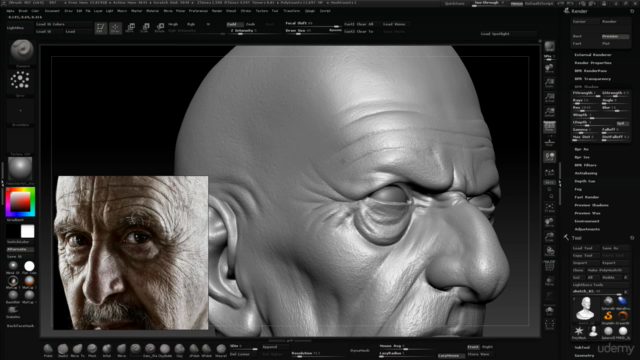Click the AAHalf icon on right shelf
This screenshot has height=360, width=640.
(549, 112)
